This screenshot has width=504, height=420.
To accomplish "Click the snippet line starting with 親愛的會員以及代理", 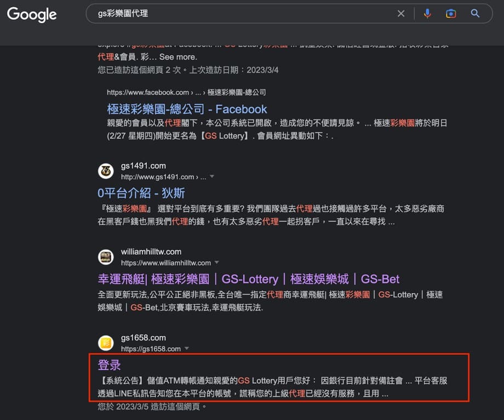I will click(x=277, y=123).
